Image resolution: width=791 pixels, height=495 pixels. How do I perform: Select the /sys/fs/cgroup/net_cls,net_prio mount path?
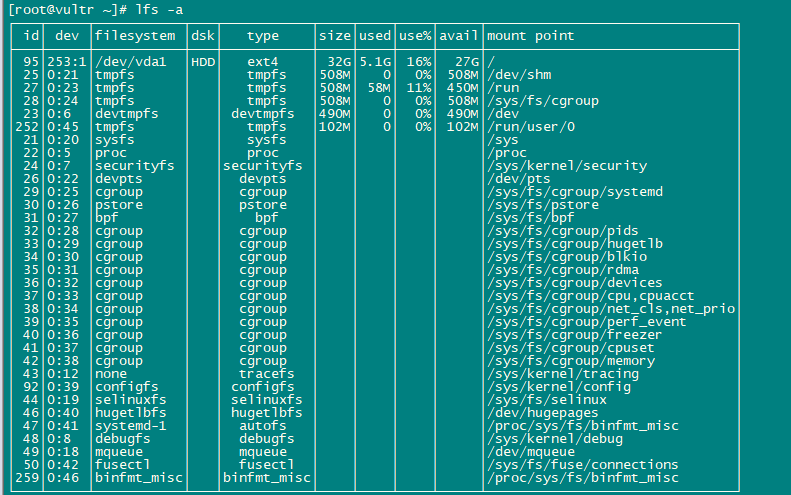coord(611,309)
